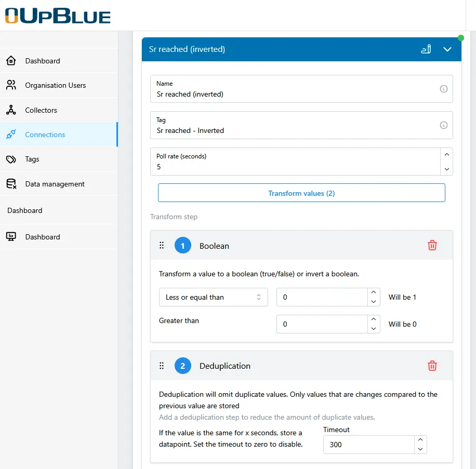Open the 'Less or equal than' comparison dropdown
Image resolution: width=476 pixels, height=469 pixels.
coord(213,297)
